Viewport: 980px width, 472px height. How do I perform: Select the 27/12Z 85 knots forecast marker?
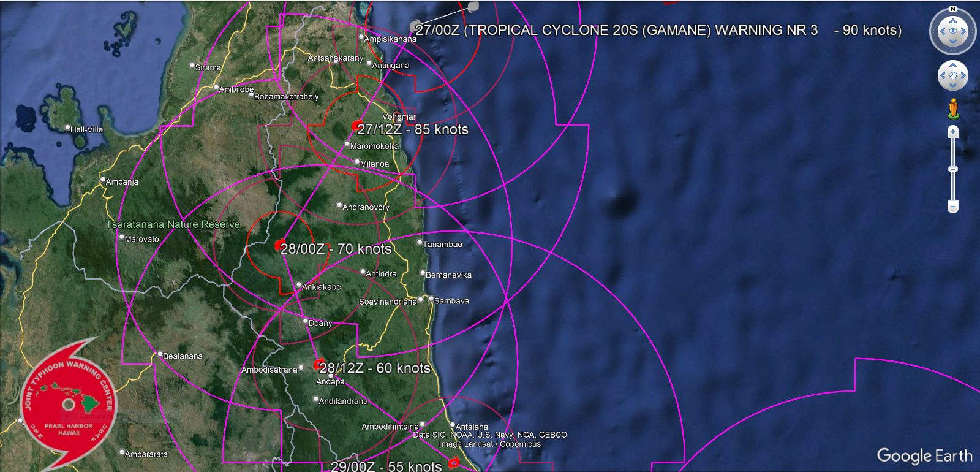pyautogui.click(x=356, y=126)
